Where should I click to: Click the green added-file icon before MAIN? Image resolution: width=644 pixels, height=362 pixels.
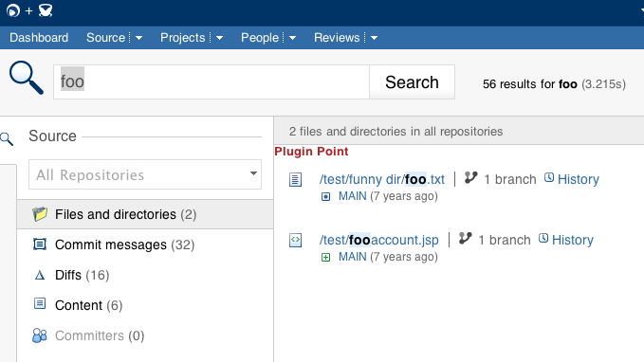[325, 258]
